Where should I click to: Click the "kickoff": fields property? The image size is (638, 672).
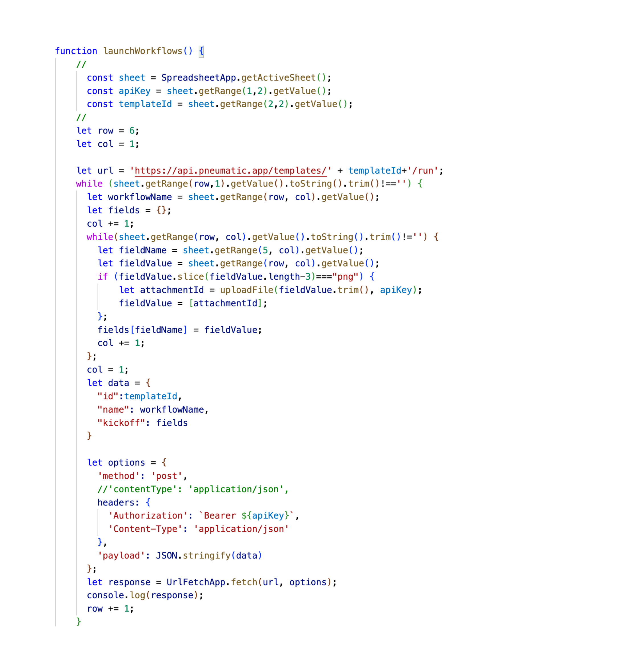[142, 423]
